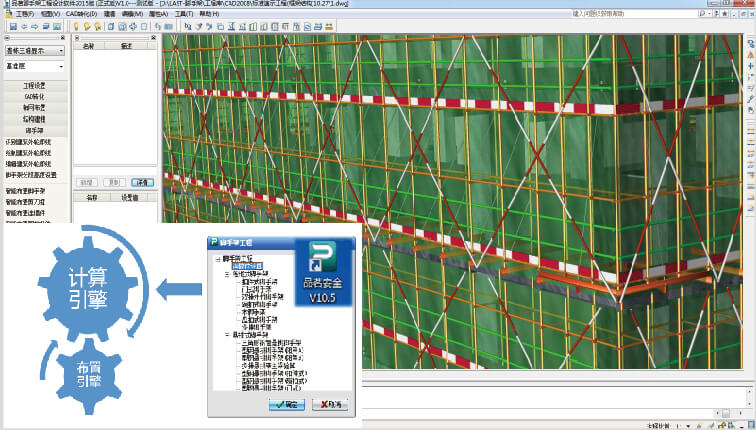
Task: Select 脚手架分段高度设置 in the left list
Action: pyautogui.click(x=31, y=175)
